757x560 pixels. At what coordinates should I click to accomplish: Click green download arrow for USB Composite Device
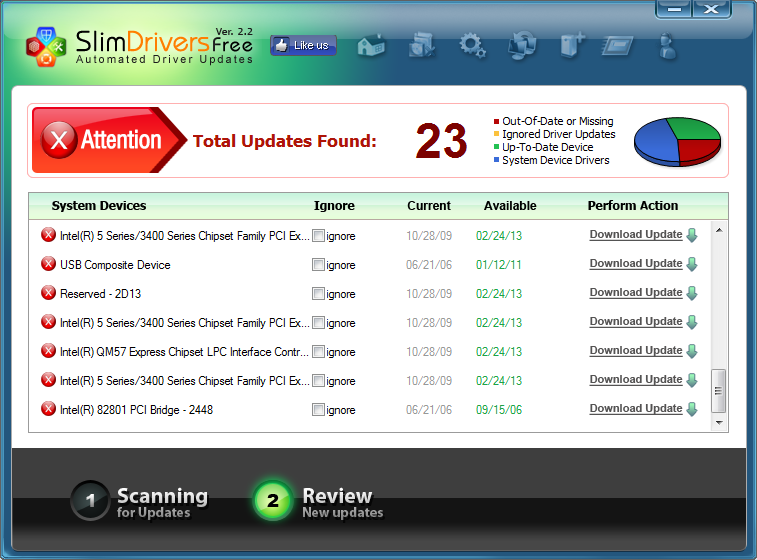click(692, 264)
